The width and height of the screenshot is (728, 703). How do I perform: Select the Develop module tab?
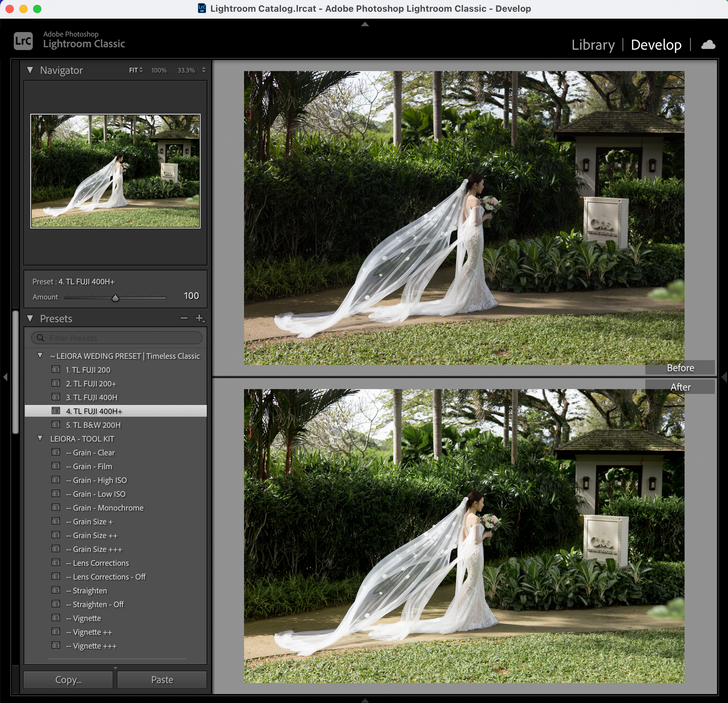(x=656, y=45)
